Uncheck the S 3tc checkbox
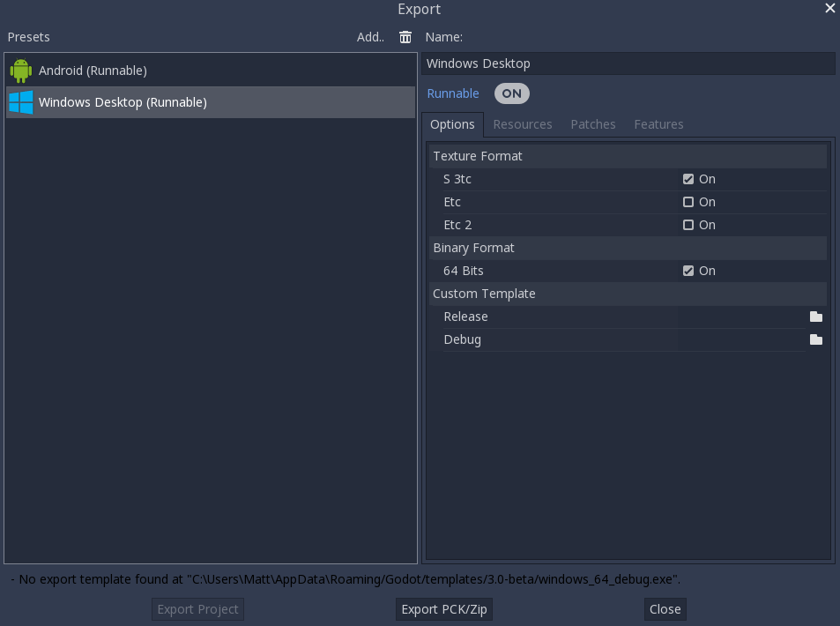 (688, 179)
